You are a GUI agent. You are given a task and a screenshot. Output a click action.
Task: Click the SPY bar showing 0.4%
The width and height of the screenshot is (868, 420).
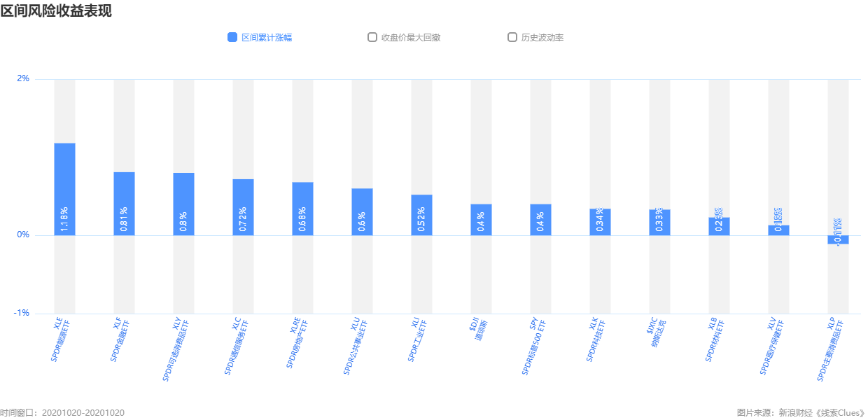pos(540,220)
